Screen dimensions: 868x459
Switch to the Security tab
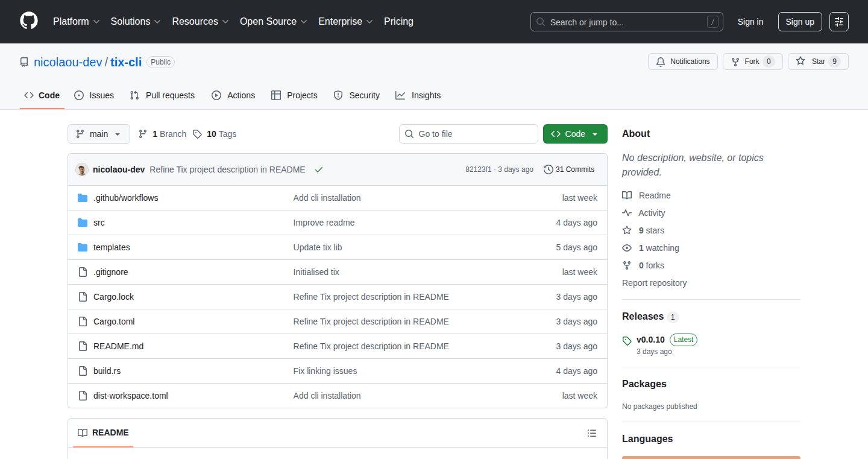point(356,95)
